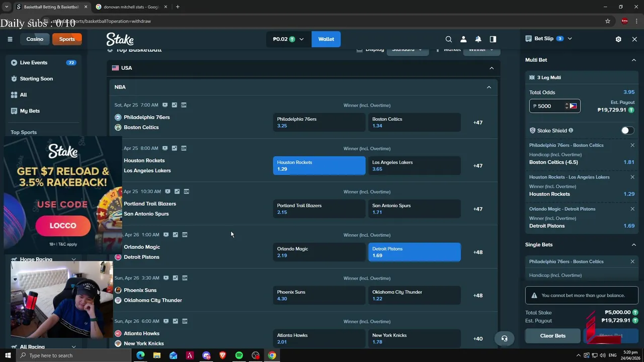Open stats chart icon for 76ers vs Celtics
Screen dimensions: 644x362
click(x=174, y=105)
